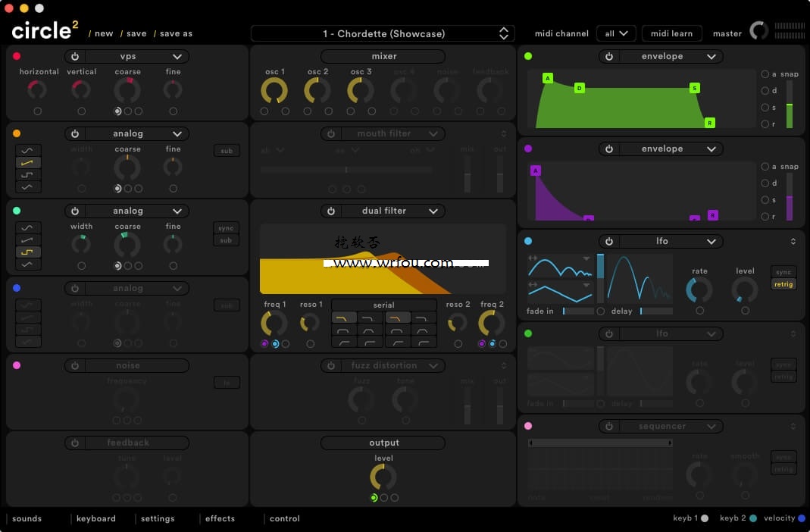Toggle sub button in orange analog oscillator
Viewport: 810px width, 532px height.
pos(227,151)
